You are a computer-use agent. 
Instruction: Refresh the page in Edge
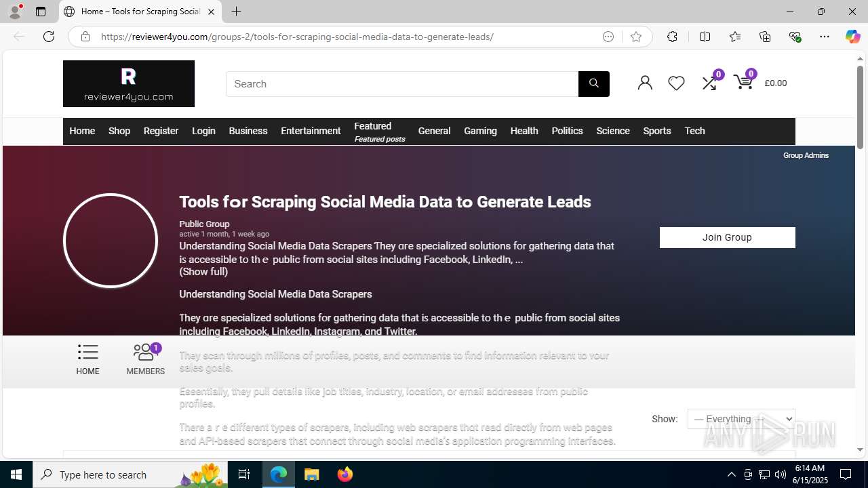click(x=49, y=37)
